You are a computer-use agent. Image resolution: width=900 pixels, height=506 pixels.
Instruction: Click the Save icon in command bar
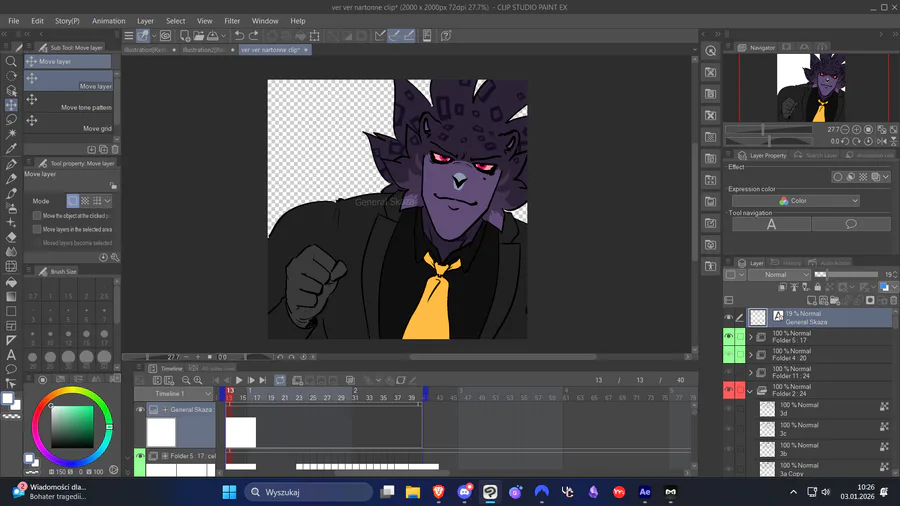[213, 36]
